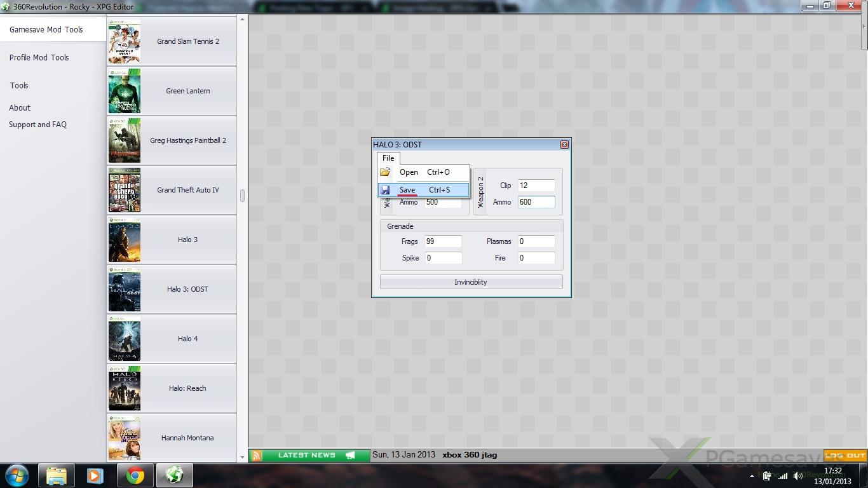Click the 360Revolution globe taskbar icon
This screenshot has width=868, height=488.
[x=174, y=475]
